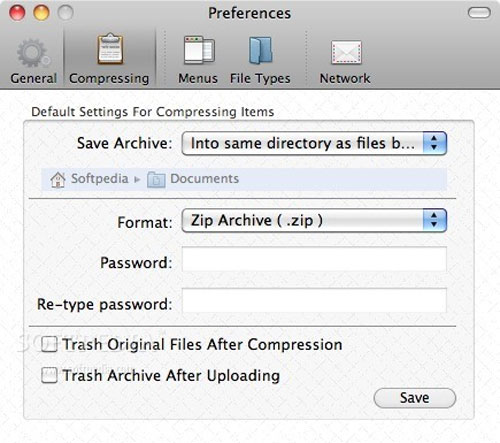Click the toolbar toggle pill button
Viewport: 500px width, 443px height.
(x=479, y=13)
